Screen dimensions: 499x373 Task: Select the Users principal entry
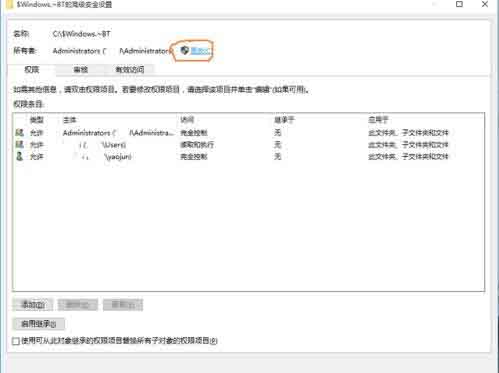tap(102, 145)
